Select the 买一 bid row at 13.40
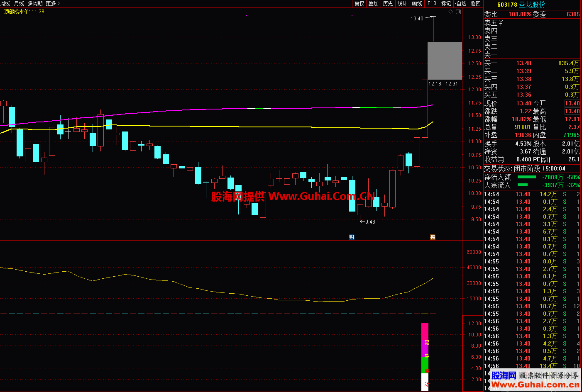Screen dimensions: 582x392 point(532,63)
